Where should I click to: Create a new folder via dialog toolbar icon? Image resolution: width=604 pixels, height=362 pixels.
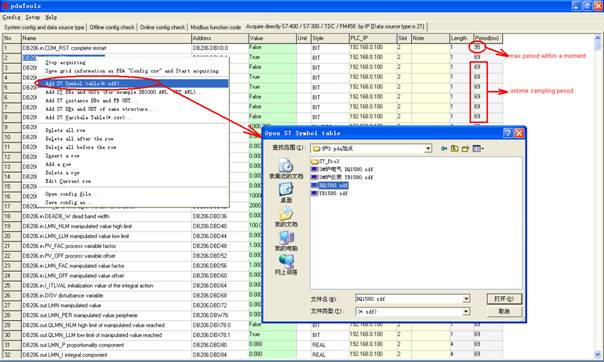click(x=465, y=148)
